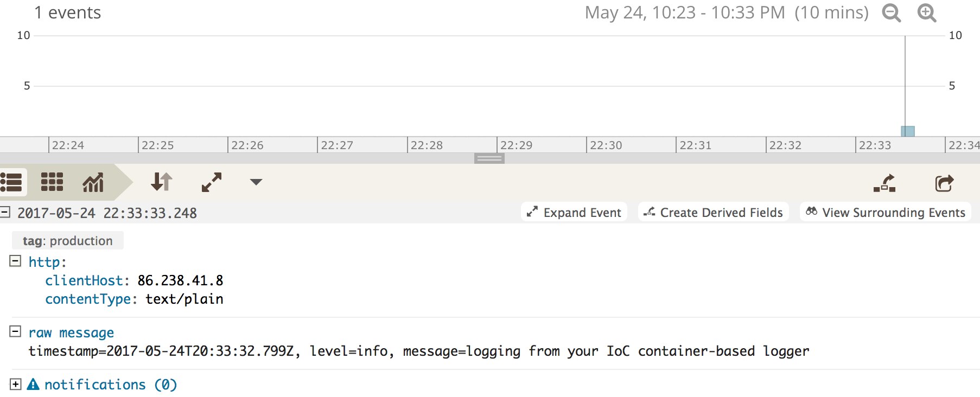Click the Expand Event button

(574, 212)
